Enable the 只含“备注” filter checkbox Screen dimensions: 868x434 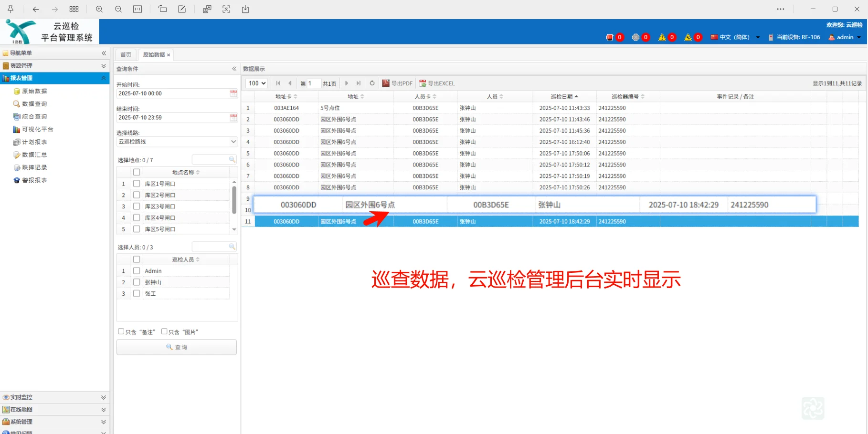tap(121, 331)
